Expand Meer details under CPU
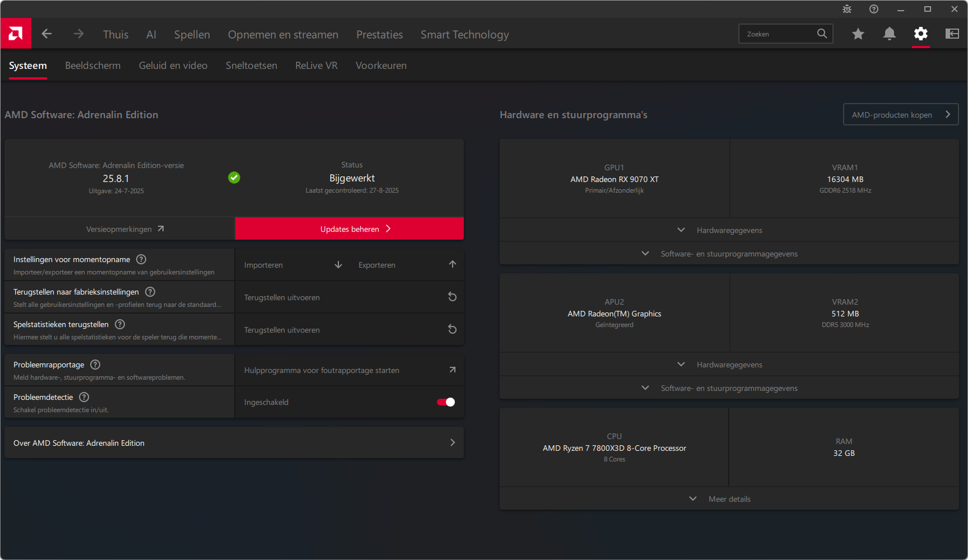The height and width of the screenshot is (560, 968). 729,499
